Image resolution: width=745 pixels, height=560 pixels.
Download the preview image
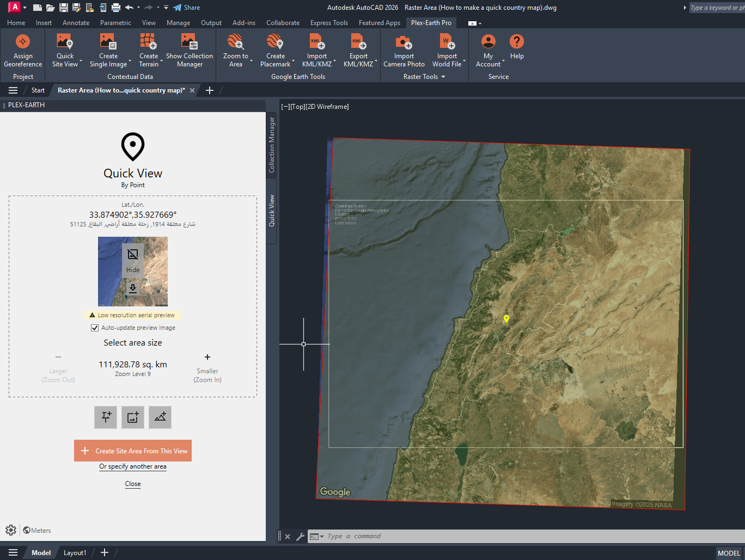point(133,288)
